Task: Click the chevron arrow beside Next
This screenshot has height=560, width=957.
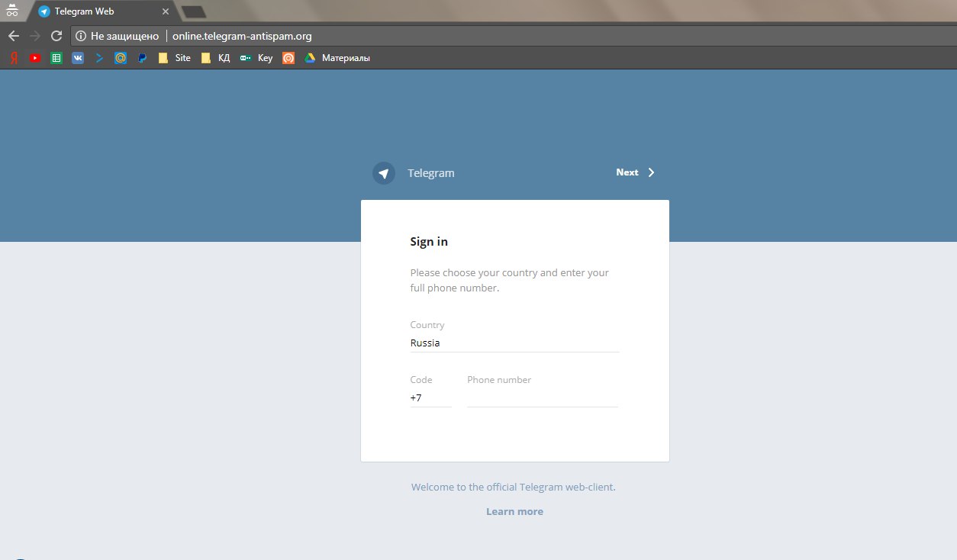Action: pyautogui.click(x=651, y=172)
